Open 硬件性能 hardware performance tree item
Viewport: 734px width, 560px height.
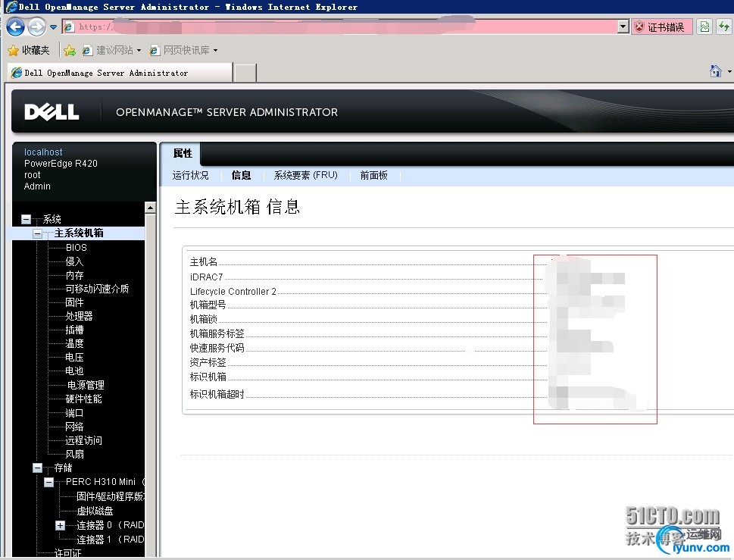(83, 399)
